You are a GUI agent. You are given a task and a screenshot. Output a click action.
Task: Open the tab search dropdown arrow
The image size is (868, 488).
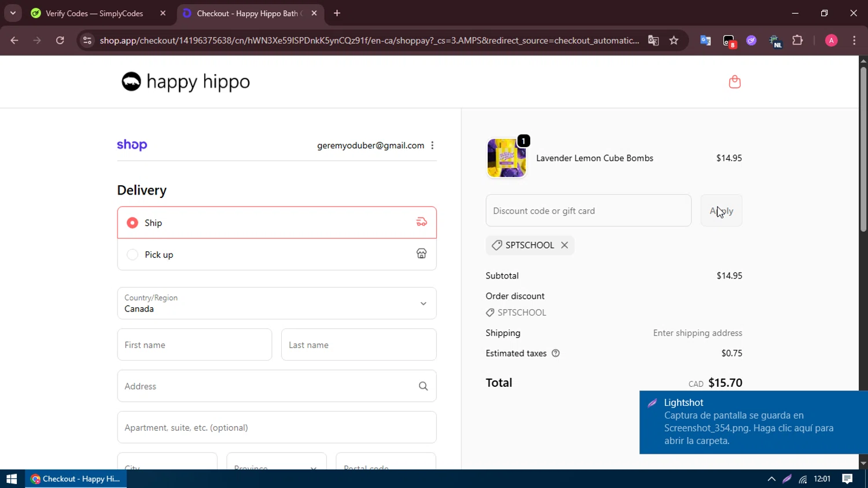click(13, 13)
